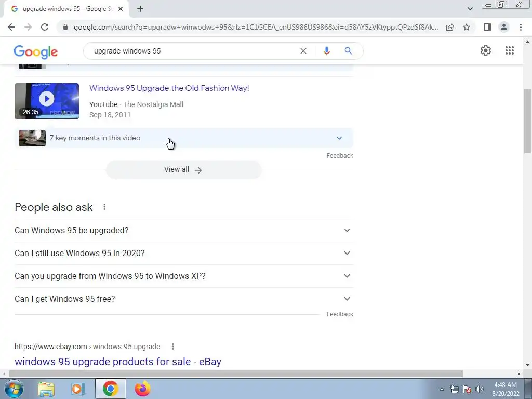Open Windows Explorer from taskbar
Image resolution: width=532 pixels, height=399 pixels.
(46, 389)
